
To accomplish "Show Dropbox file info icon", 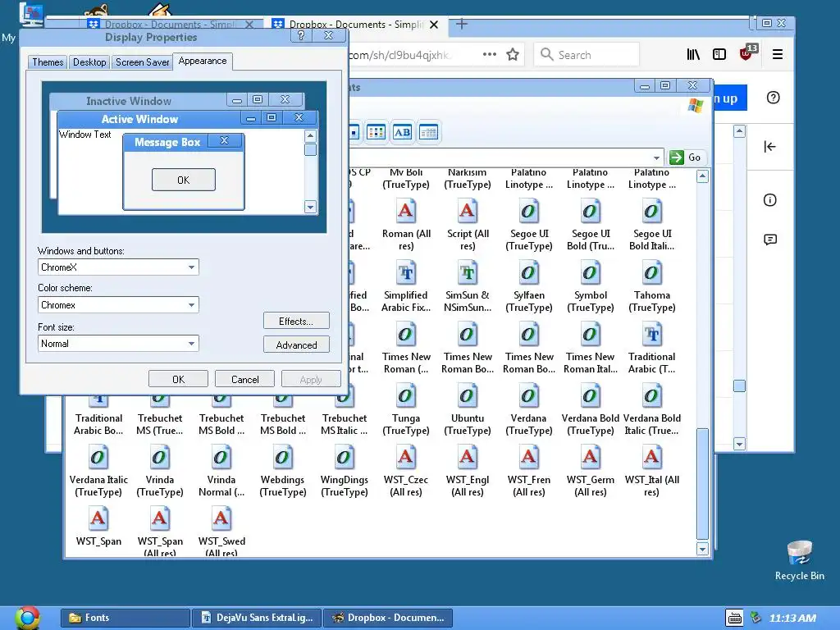I will click(769, 200).
